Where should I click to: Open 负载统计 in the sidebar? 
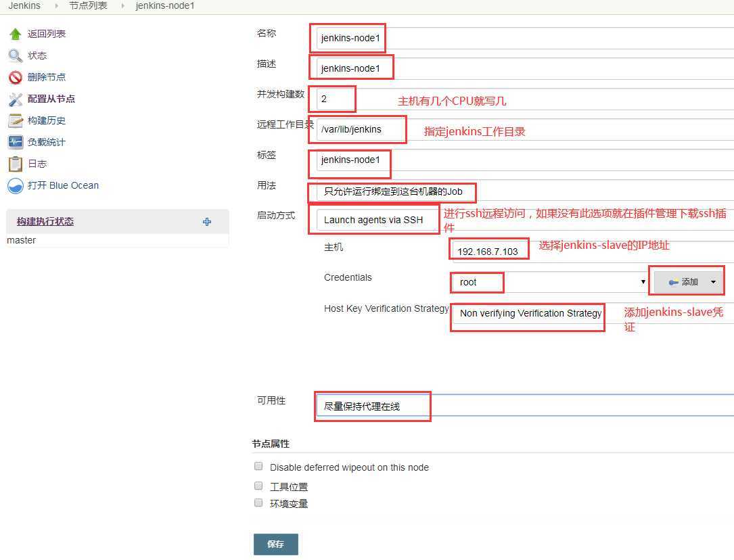pyautogui.click(x=47, y=142)
